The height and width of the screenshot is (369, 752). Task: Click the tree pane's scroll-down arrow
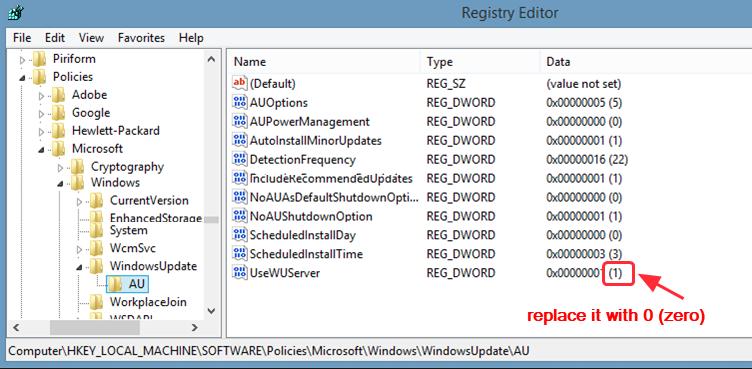(211, 311)
